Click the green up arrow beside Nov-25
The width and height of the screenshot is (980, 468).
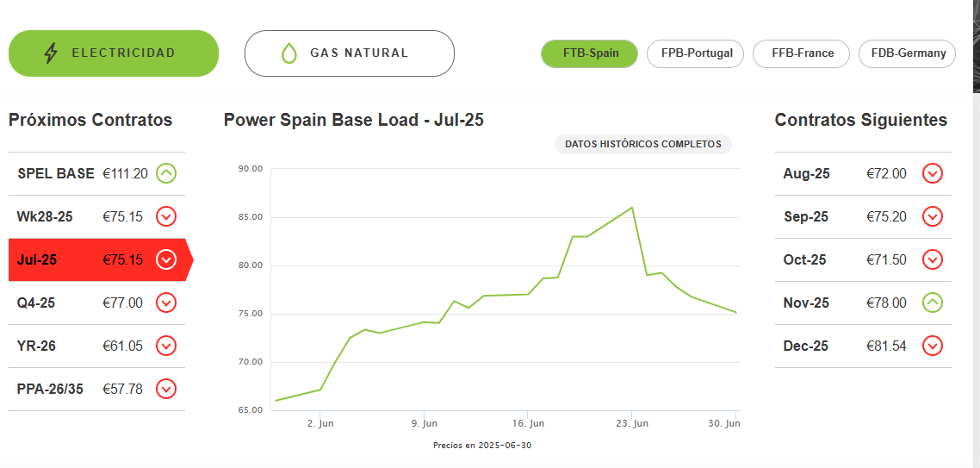click(933, 303)
